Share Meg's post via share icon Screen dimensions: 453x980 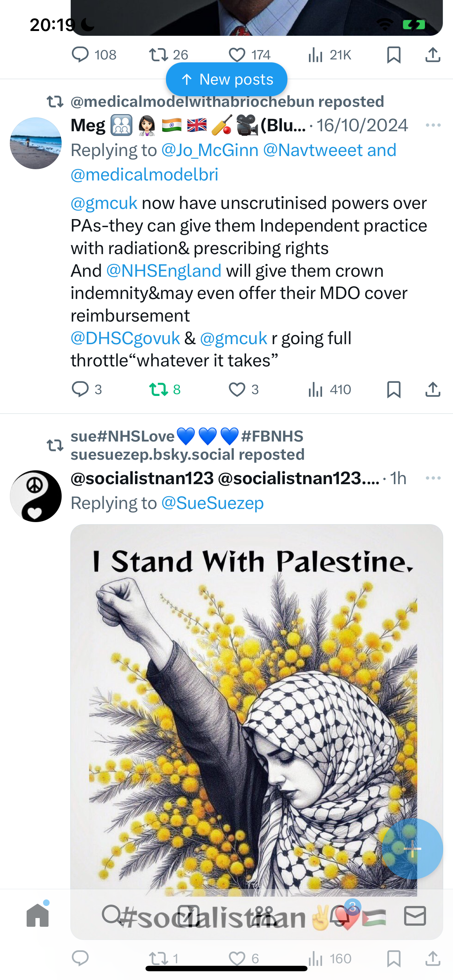433,389
